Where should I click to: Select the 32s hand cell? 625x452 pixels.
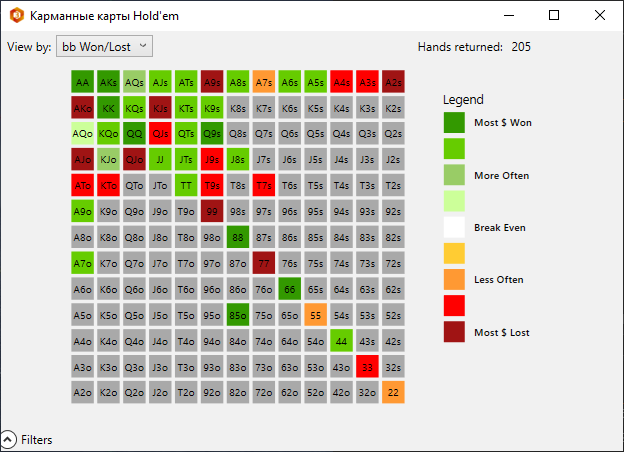pos(393,367)
